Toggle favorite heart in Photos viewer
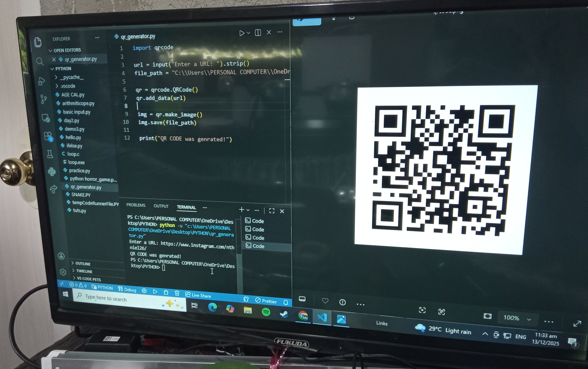 (x=325, y=301)
